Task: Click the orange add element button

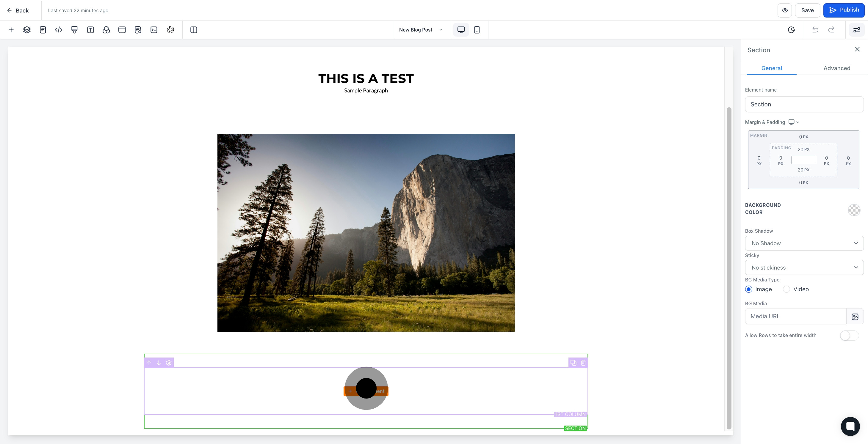Action: click(x=366, y=391)
